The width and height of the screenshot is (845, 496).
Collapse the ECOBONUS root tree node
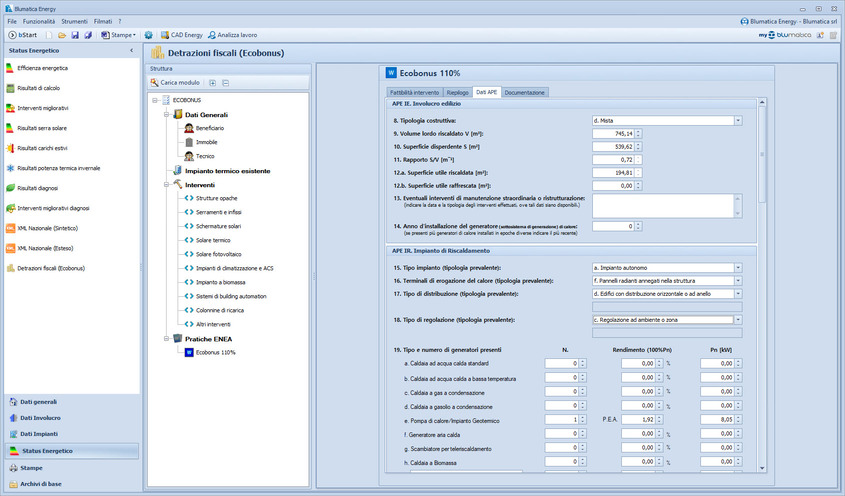point(155,100)
